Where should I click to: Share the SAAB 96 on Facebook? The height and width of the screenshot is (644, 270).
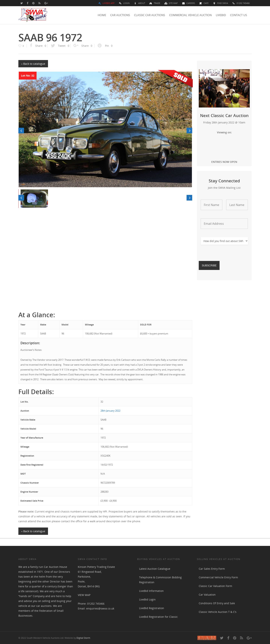click(x=38, y=46)
